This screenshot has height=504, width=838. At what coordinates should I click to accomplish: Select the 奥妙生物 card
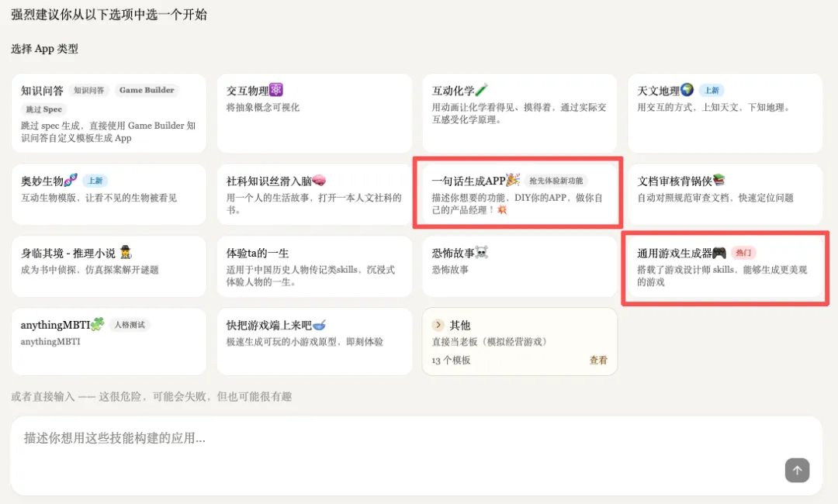coord(109,195)
